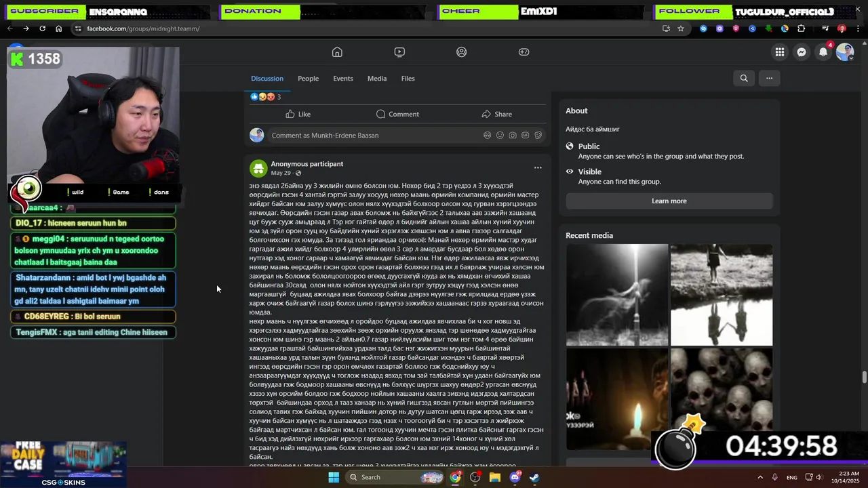Open the Anonymous participant name link

[x=307, y=164]
